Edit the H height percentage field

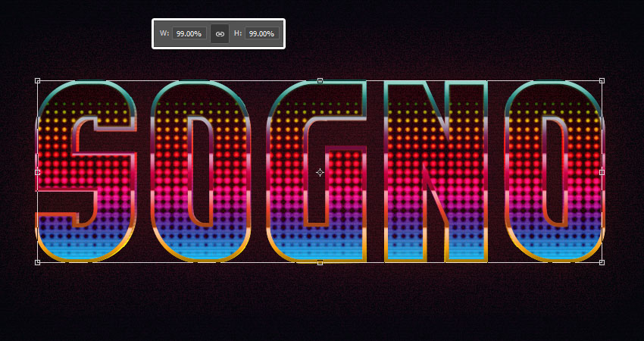[262, 33]
